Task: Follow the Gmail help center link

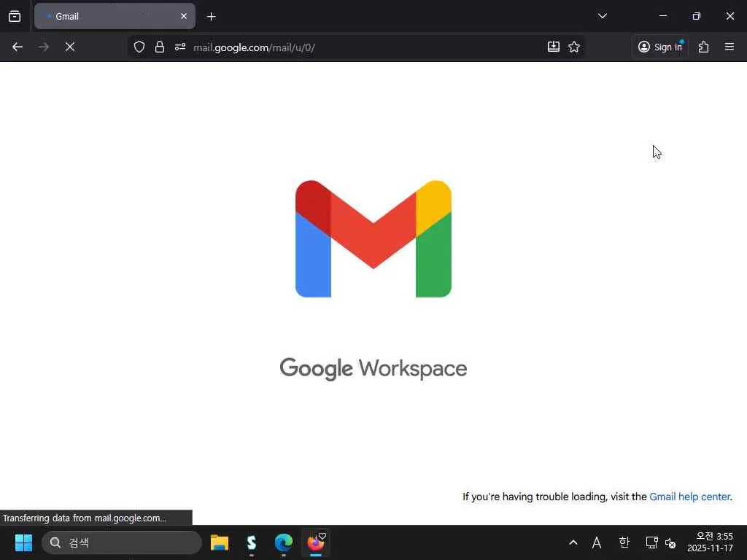Action: [x=690, y=497]
